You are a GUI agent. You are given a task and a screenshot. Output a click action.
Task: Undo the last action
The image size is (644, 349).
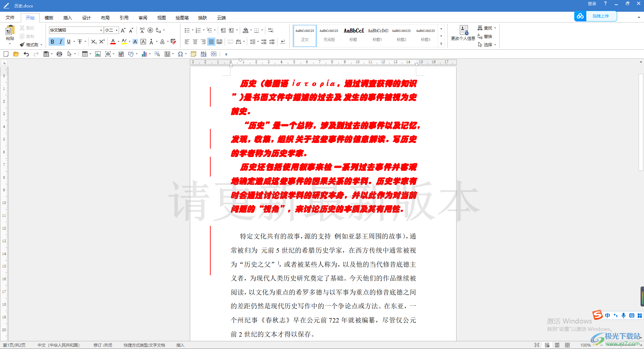pyautogui.click(x=26, y=54)
